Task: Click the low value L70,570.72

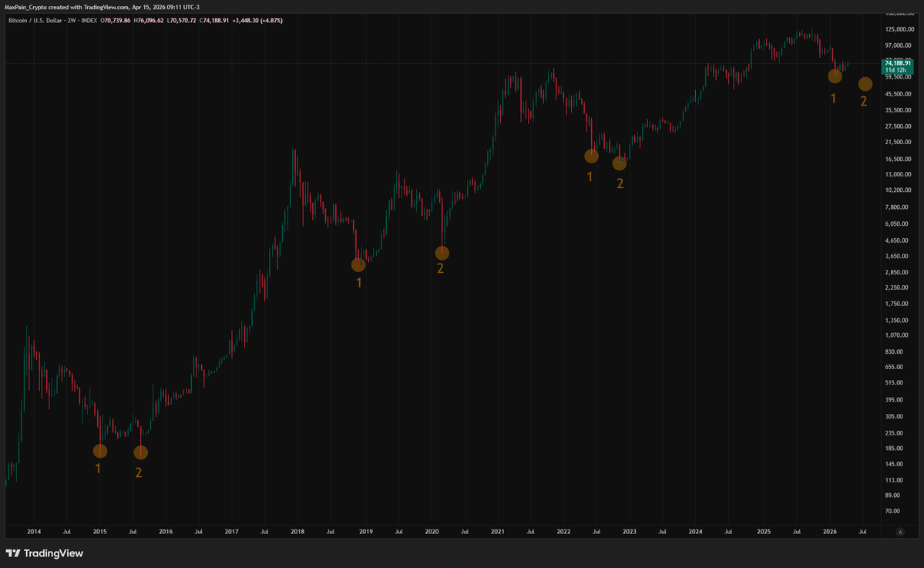Action: (182, 21)
